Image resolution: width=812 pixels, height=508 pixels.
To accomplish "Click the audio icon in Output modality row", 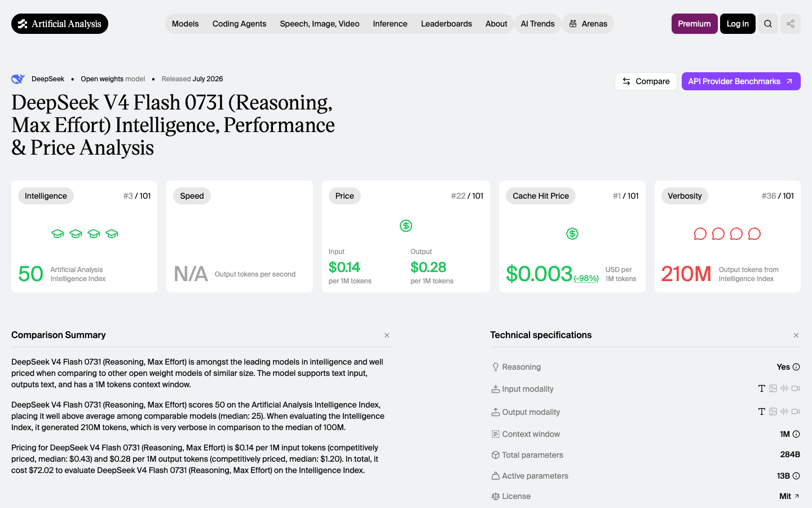I will coord(784,411).
